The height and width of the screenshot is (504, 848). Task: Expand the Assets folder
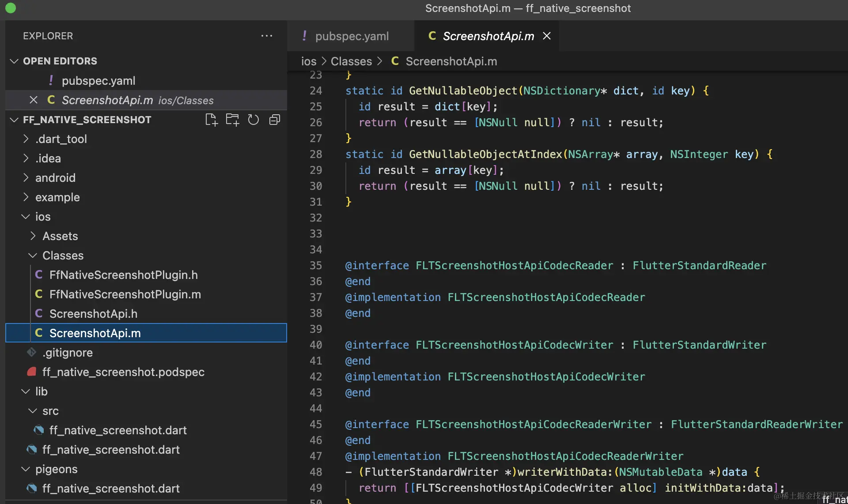(60, 236)
